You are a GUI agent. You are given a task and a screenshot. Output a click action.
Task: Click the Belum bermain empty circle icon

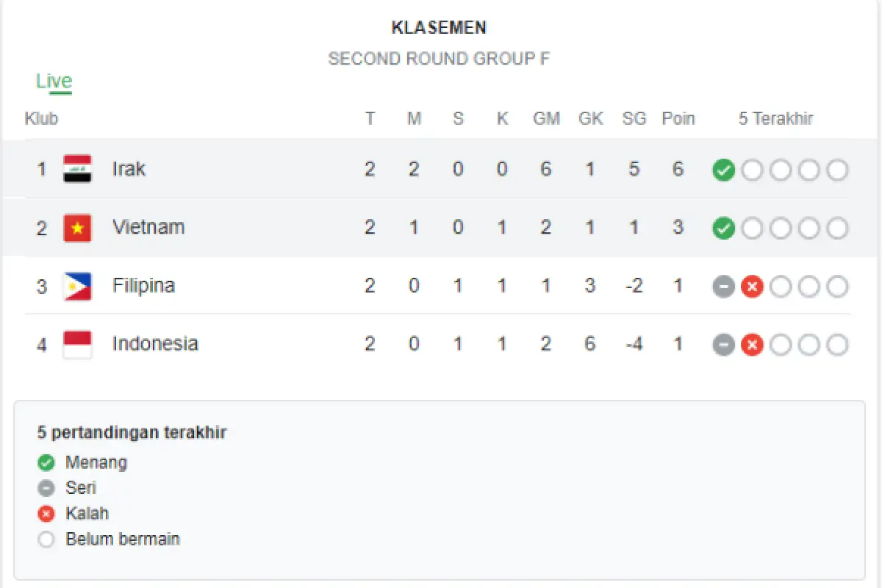tap(46, 539)
